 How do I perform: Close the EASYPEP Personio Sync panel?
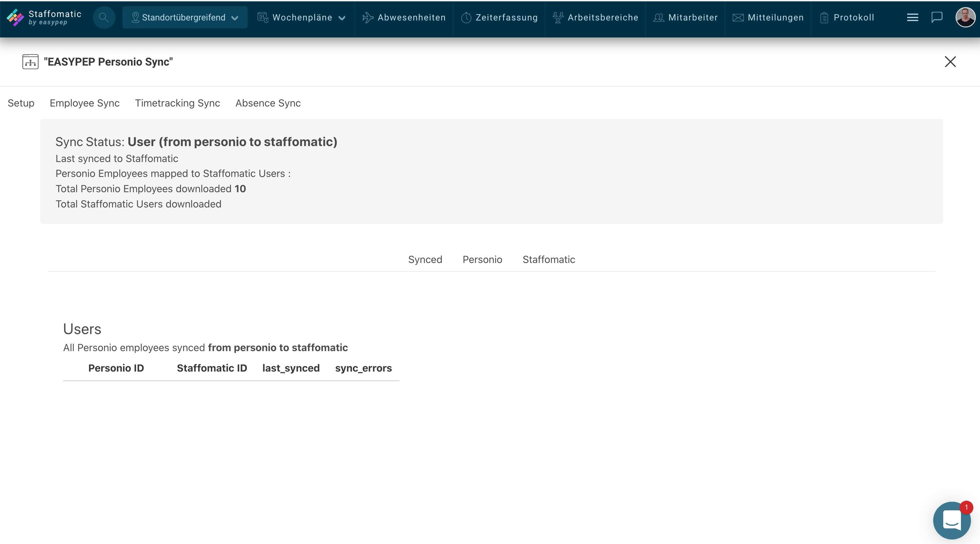click(x=950, y=62)
